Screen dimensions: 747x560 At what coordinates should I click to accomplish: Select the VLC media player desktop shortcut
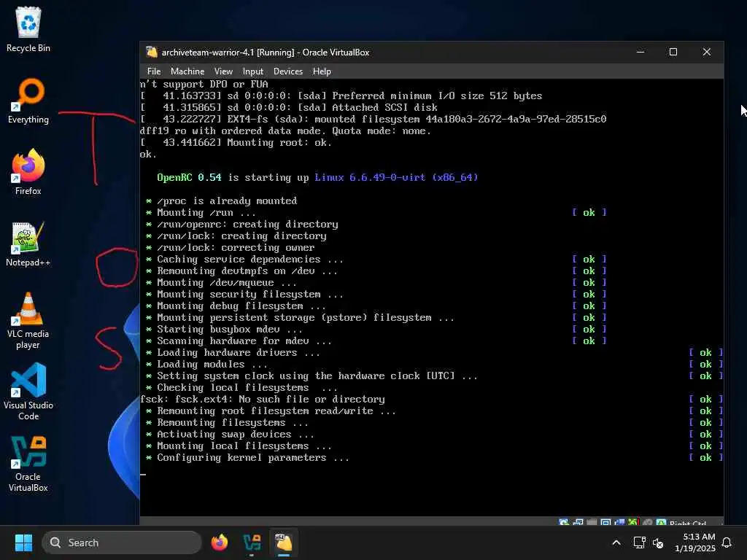point(28,321)
